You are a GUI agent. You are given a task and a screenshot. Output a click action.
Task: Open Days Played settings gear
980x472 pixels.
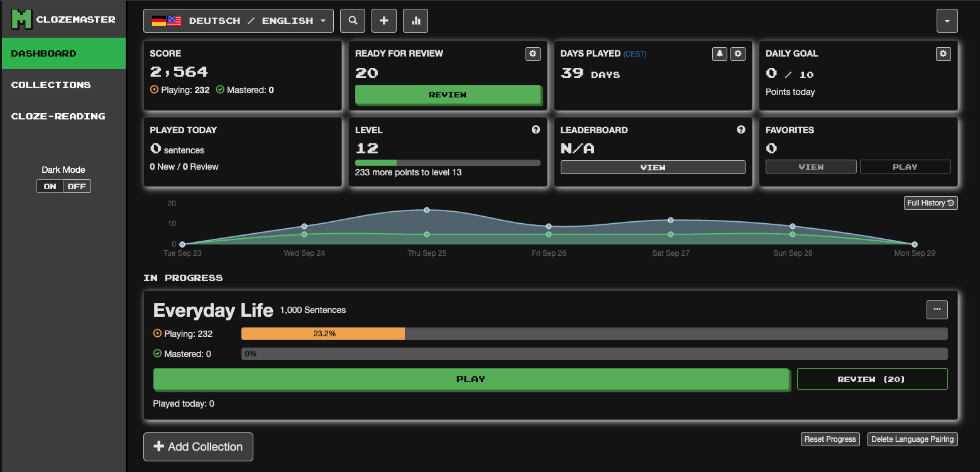click(x=738, y=54)
